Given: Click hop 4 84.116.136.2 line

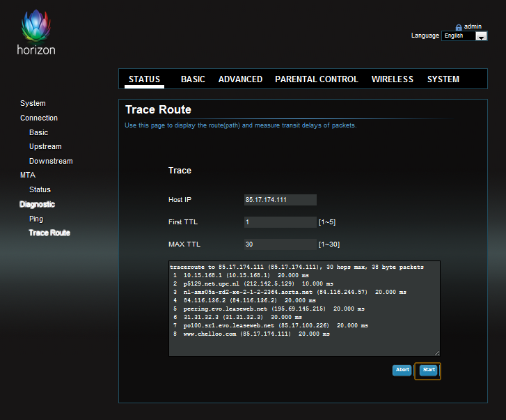Looking at the screenshot, I should point(244,301).
